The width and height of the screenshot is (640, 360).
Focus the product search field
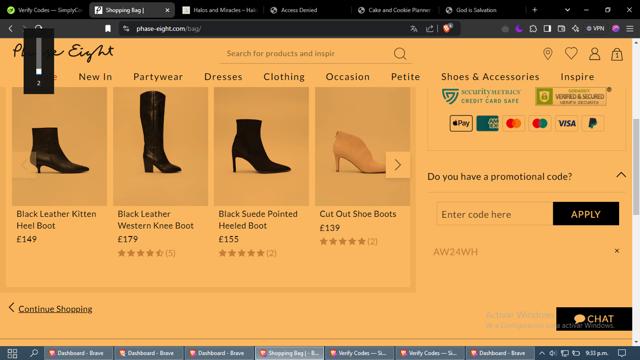click(x=306, y=53)
